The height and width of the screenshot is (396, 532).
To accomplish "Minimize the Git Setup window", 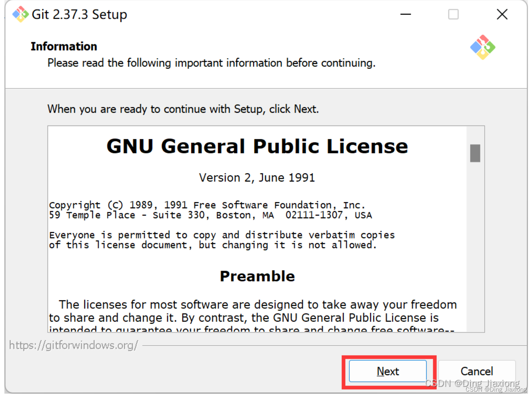I will coord(406,14).
